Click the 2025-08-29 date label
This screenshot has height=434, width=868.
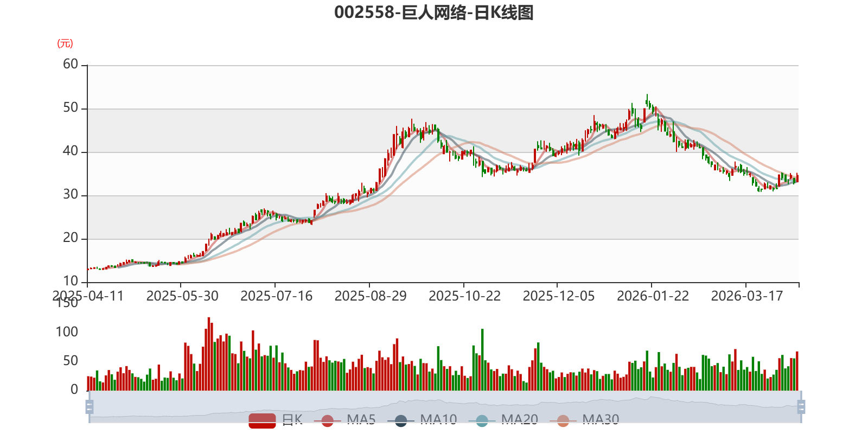[371, 296]
